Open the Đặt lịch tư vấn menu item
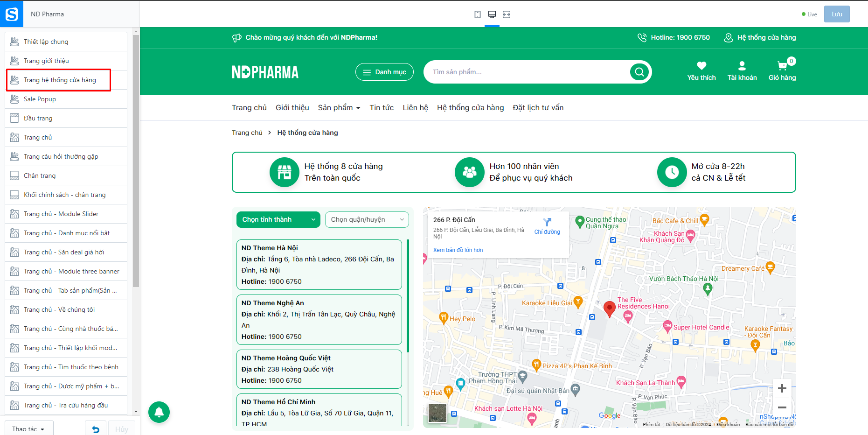The image size is (868, 435). [x=538, y=108]
